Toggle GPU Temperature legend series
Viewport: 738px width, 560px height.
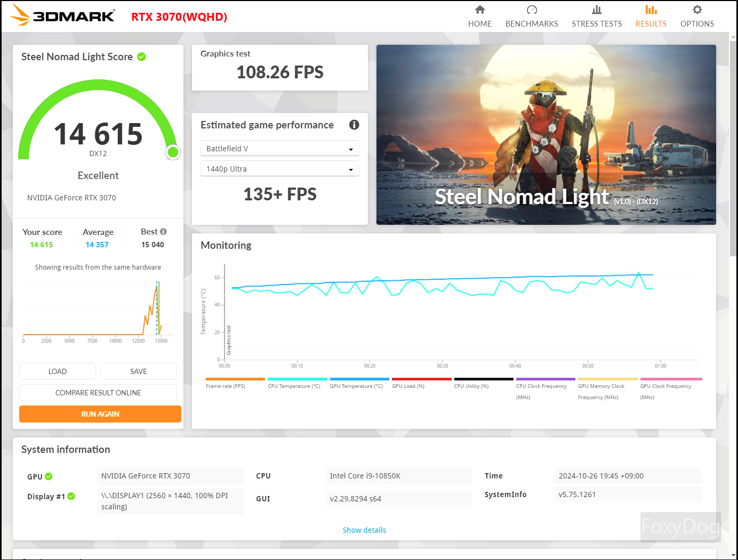coord(359,384)
